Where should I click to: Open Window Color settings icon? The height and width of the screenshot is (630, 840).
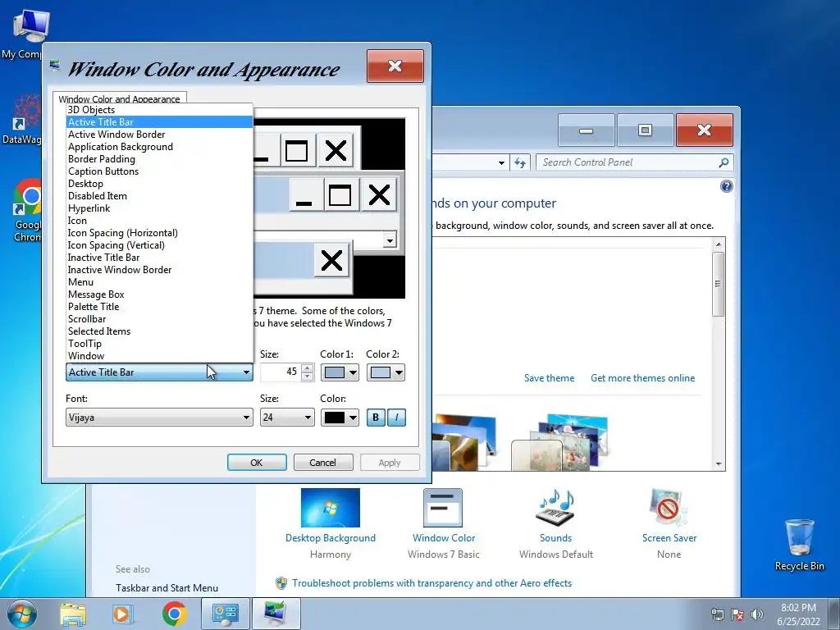click(x=443, y=507)
